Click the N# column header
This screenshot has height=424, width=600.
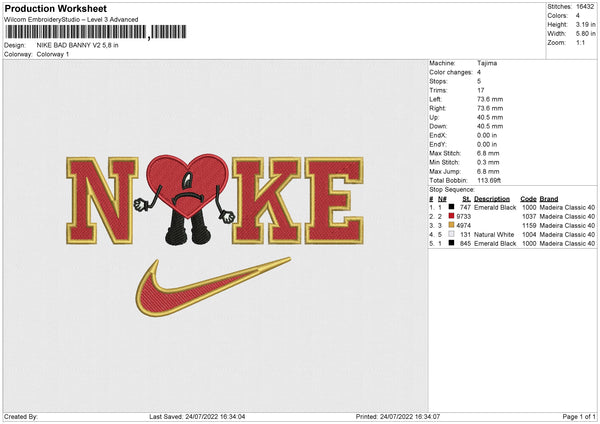pos(442,199)
